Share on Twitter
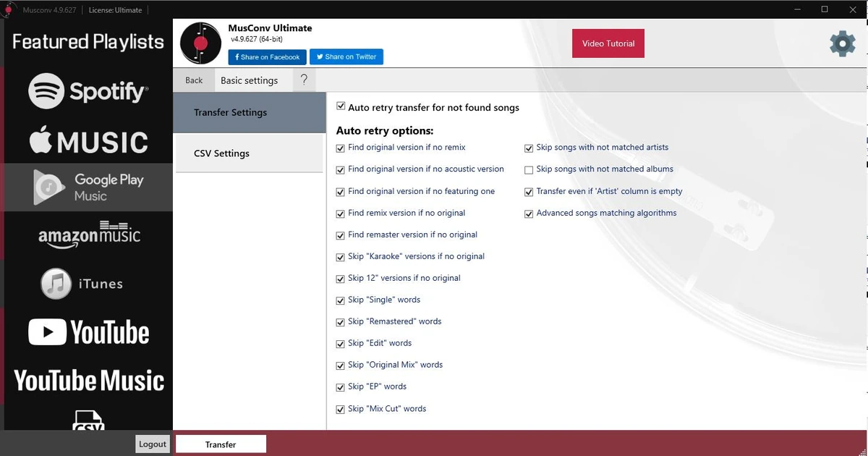Viewport: 868px width, 456px height. point(346,57)
